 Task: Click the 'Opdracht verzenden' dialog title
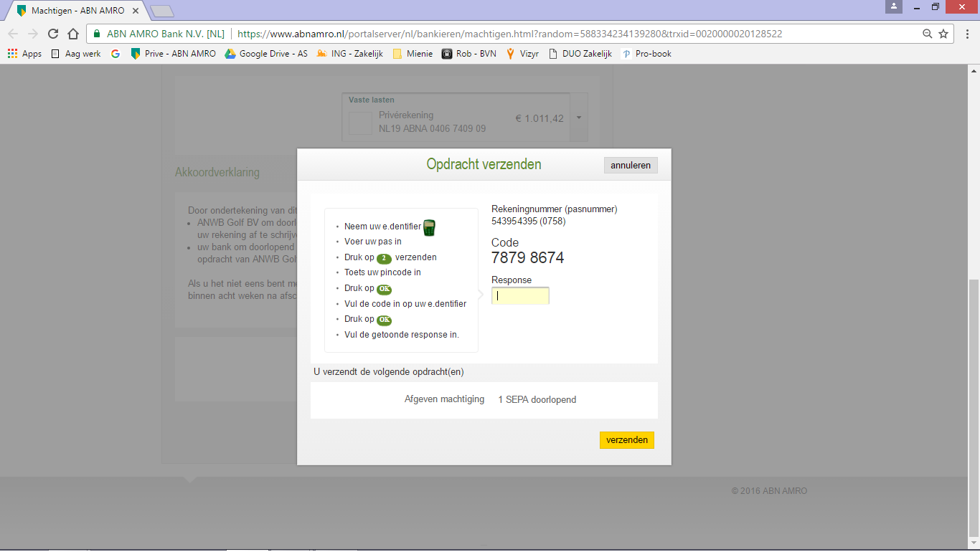[484, 165]
